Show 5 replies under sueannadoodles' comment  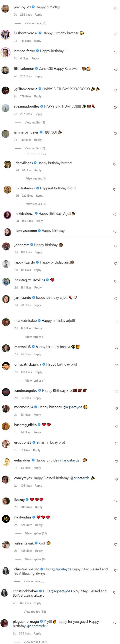[x=35, y=123]
